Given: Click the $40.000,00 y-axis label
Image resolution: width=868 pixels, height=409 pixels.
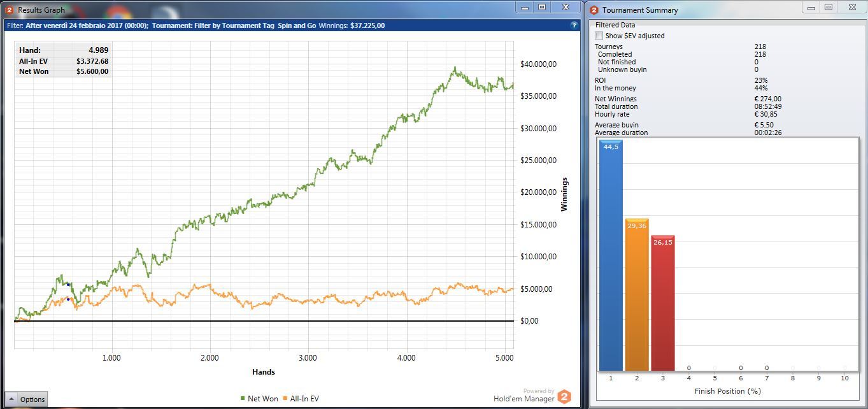Looking at the screenshot, I should (538, 64).
